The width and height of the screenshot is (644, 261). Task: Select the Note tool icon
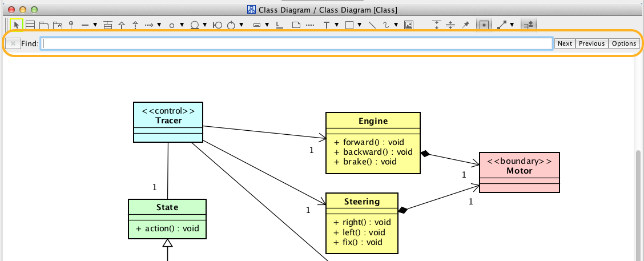tap(296, 25)
